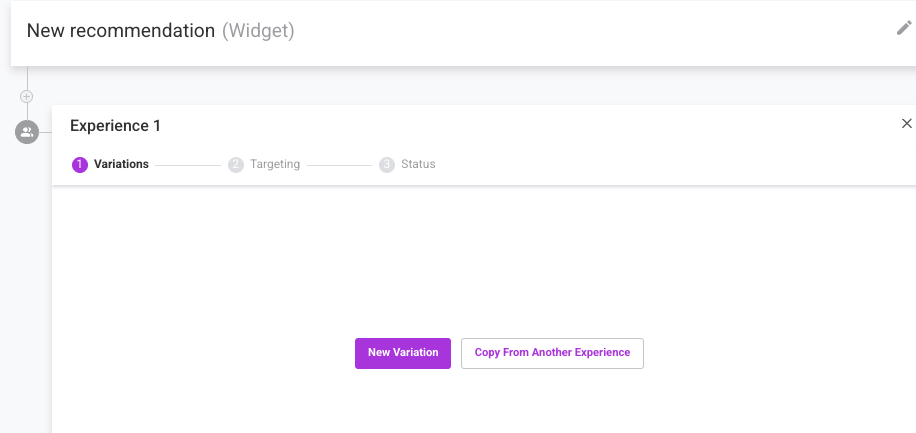Select the gray audience people icon
The image size is (916, 433).
click(x=27, y=132)
